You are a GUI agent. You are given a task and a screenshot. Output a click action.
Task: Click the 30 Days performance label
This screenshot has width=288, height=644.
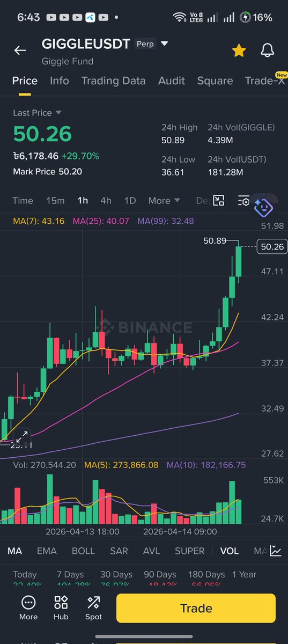click(x=116, y=574)
